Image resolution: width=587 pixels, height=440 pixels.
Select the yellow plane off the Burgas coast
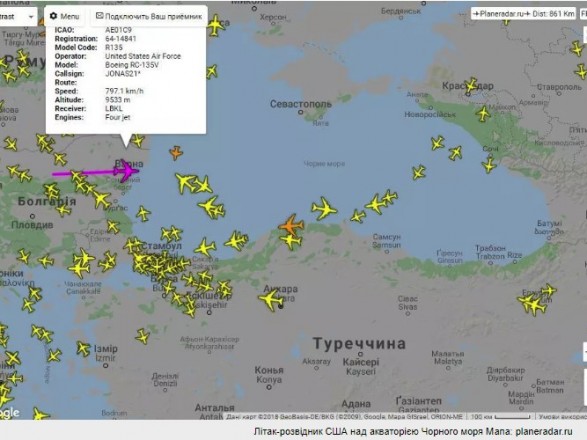(x=143, y=213)
